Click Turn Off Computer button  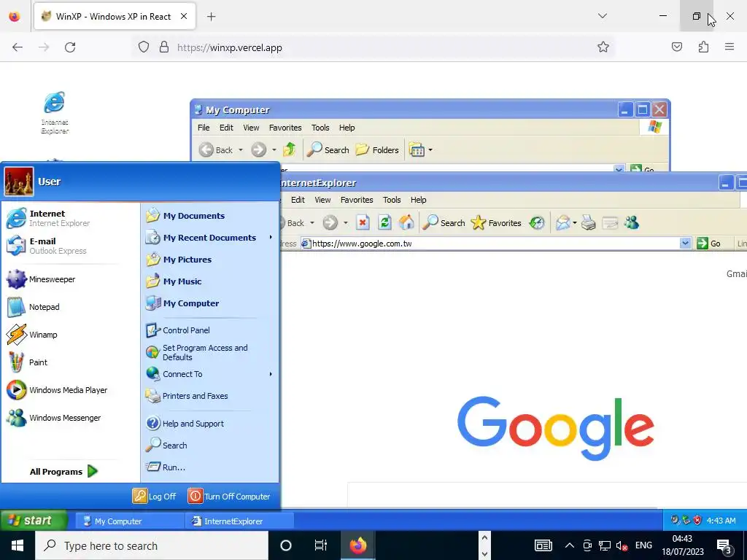coord(230,496)
